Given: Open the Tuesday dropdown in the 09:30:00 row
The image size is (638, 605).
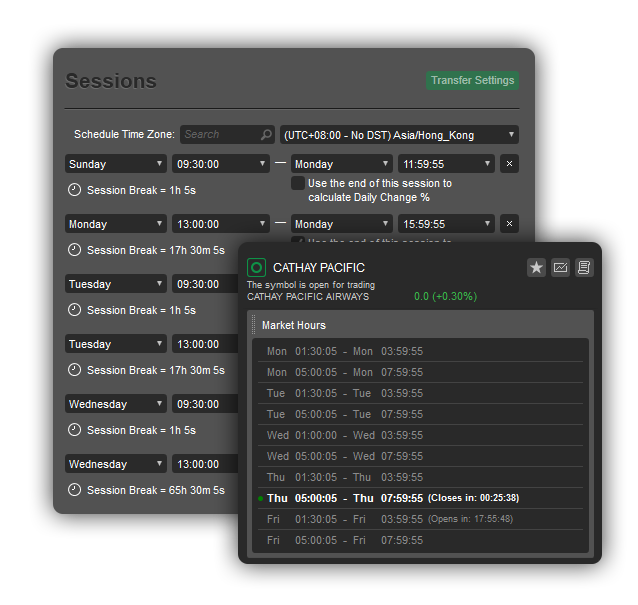Looking at the screenshot, I should coord(116,284).
